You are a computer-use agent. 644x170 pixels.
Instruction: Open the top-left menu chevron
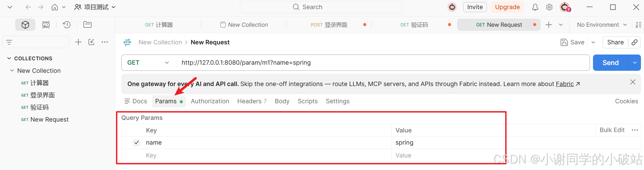pyautogui.click(x=10, y=7)
